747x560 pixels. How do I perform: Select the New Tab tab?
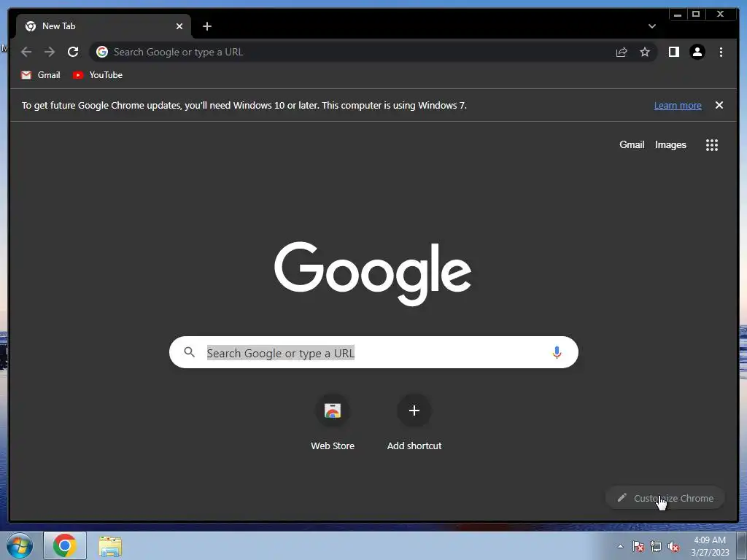[104, 26]
